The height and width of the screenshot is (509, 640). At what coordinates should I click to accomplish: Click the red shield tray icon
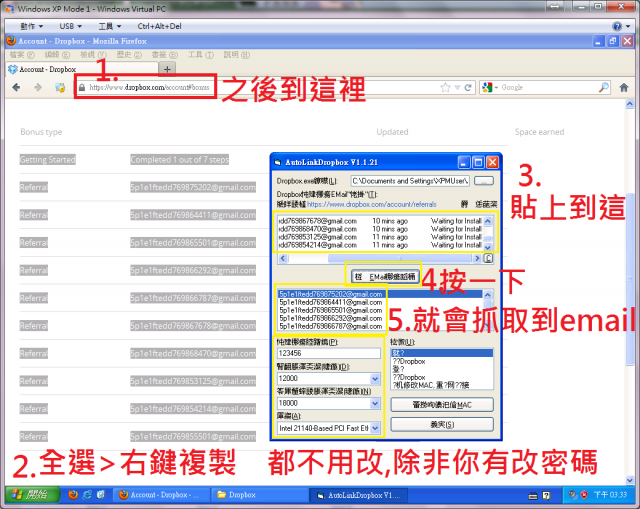[584, 495]
